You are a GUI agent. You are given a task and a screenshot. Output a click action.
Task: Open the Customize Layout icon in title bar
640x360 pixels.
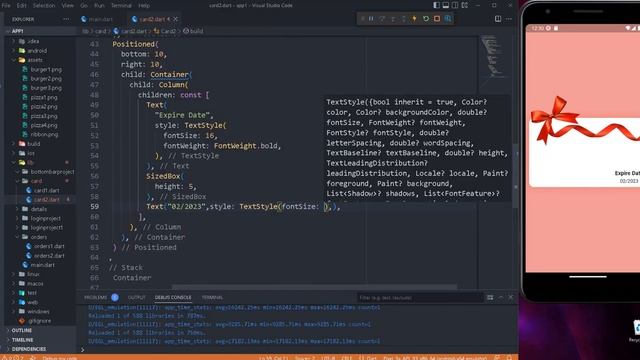pyautogui.click(x=464, y=5)
